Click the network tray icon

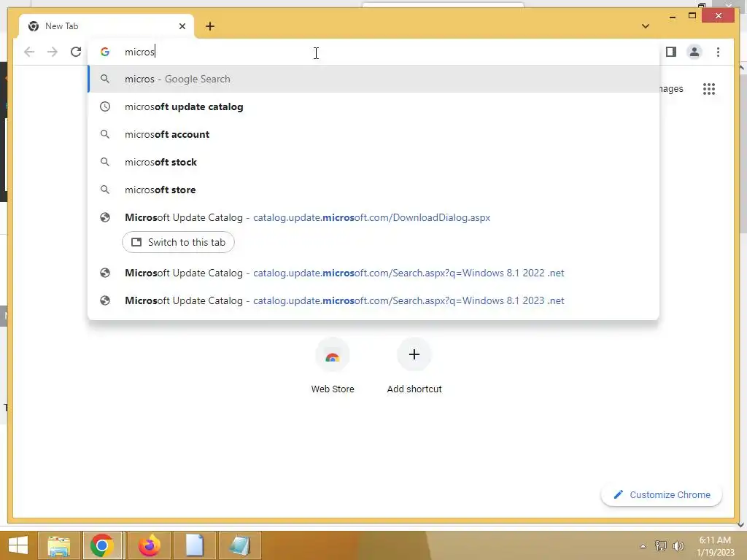(661, 545)
